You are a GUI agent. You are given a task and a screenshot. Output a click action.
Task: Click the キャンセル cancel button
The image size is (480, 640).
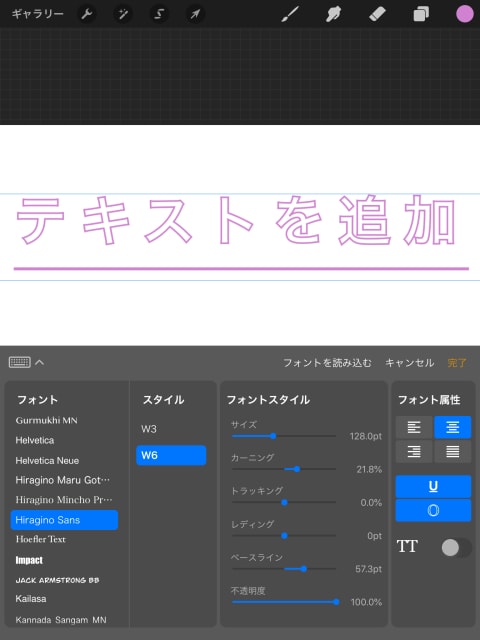click(409, 362)
